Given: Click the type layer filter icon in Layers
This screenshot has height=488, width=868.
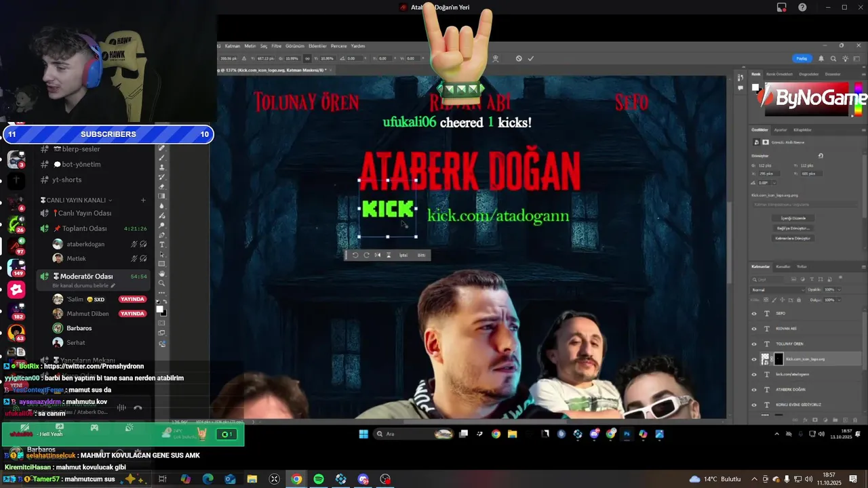Looking at the screenshot, I should [812, 279].
